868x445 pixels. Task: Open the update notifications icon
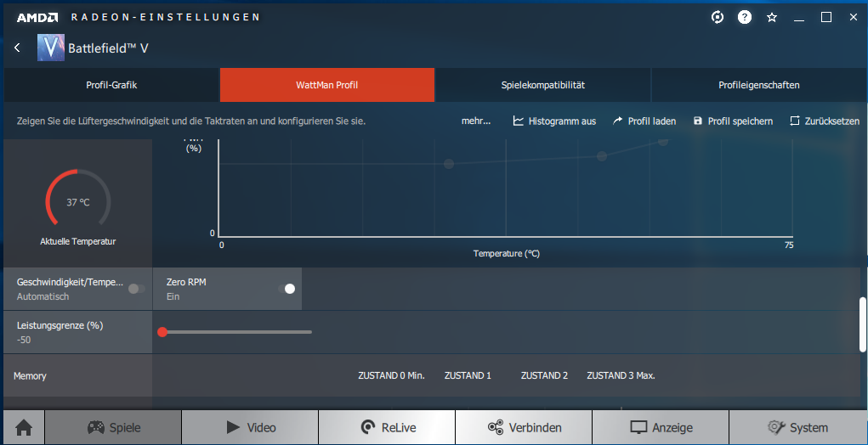(718, 17)
